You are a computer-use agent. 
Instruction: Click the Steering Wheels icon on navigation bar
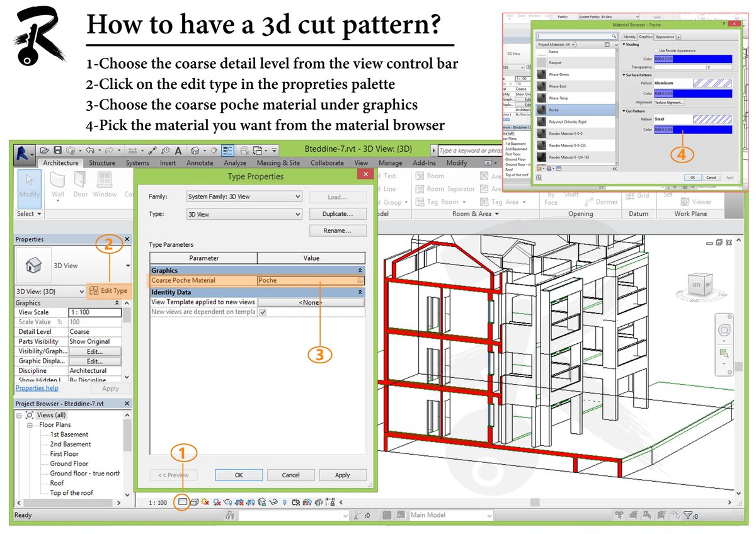(724, 331)
